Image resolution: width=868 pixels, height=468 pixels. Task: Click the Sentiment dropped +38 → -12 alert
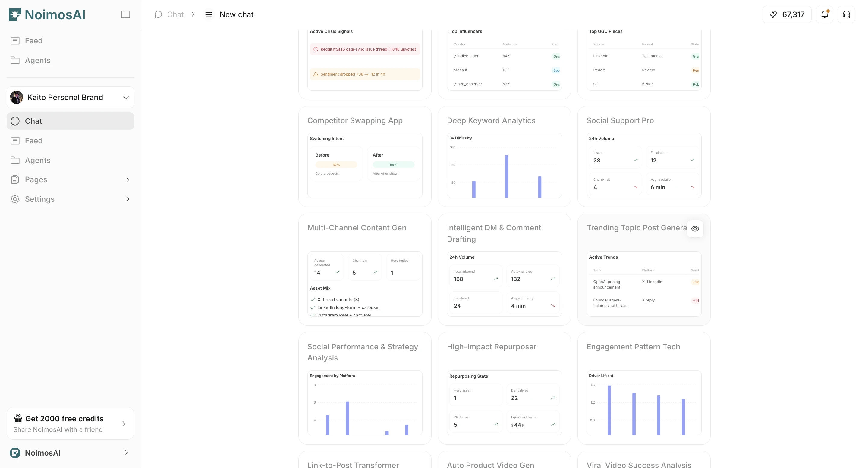[365, 74]
